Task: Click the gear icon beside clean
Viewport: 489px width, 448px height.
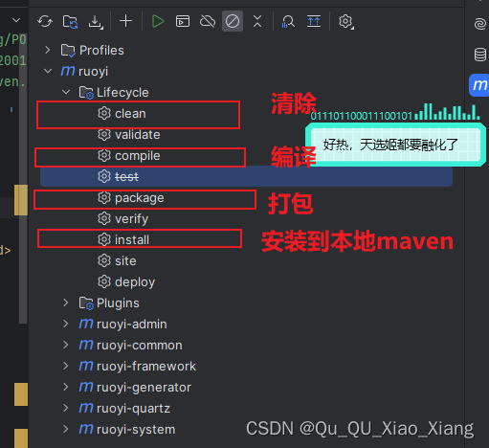Action: tap(104, 113)
